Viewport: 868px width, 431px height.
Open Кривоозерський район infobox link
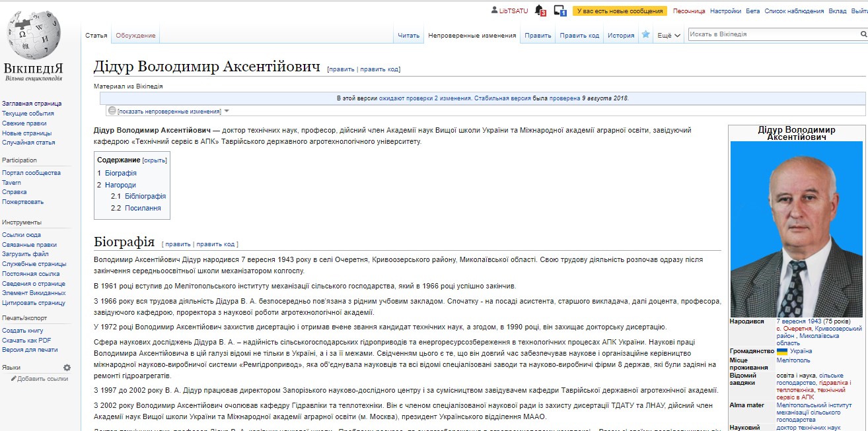(x=819, y=332)
